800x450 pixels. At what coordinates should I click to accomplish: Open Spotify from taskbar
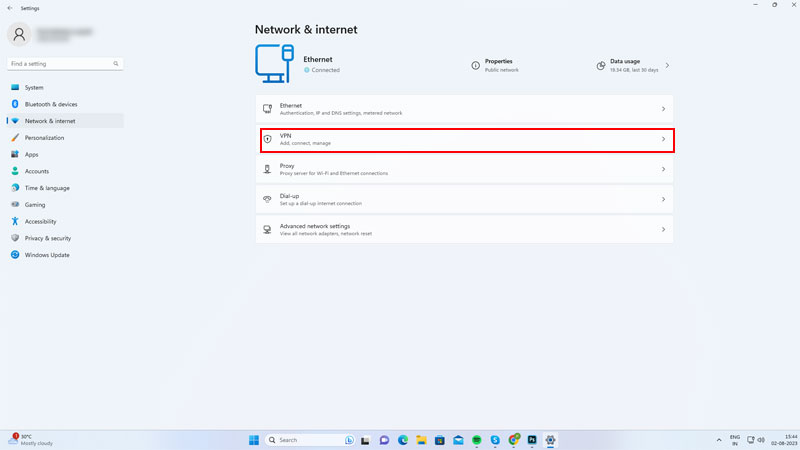click(477, 440)
